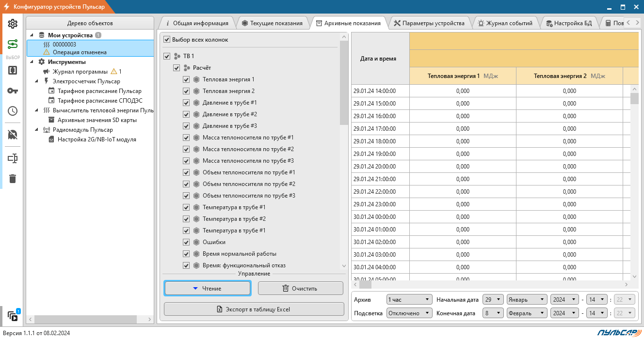The width and height of the screenshot is (644, 339).
Task: Click the antenna icon of Радиомодуль Пульсар
Action: pyautogui.click(x=47, y=130)
